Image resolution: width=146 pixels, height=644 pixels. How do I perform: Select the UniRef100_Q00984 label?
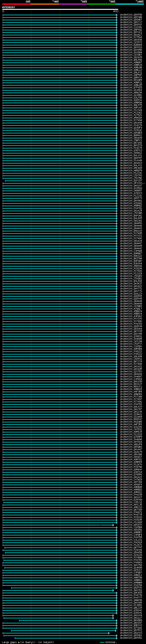point(131,53)
